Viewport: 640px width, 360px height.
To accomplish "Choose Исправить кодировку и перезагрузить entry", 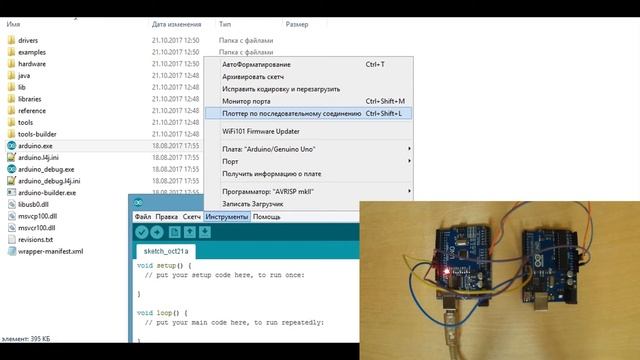I will [309, 89].
